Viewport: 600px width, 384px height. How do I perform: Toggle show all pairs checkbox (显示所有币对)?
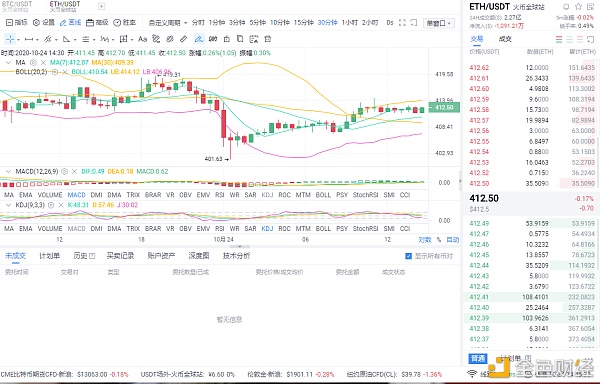(x=408, y=256)
